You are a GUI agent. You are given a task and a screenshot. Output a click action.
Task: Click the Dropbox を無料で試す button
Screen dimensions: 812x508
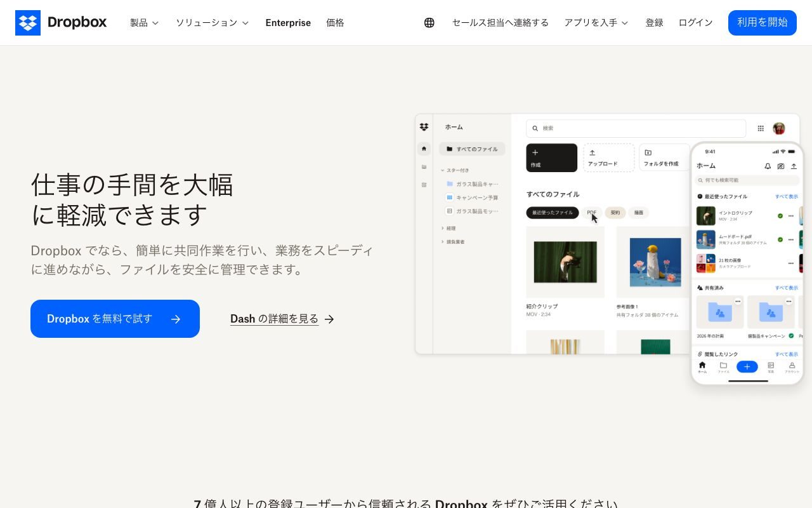115,319
